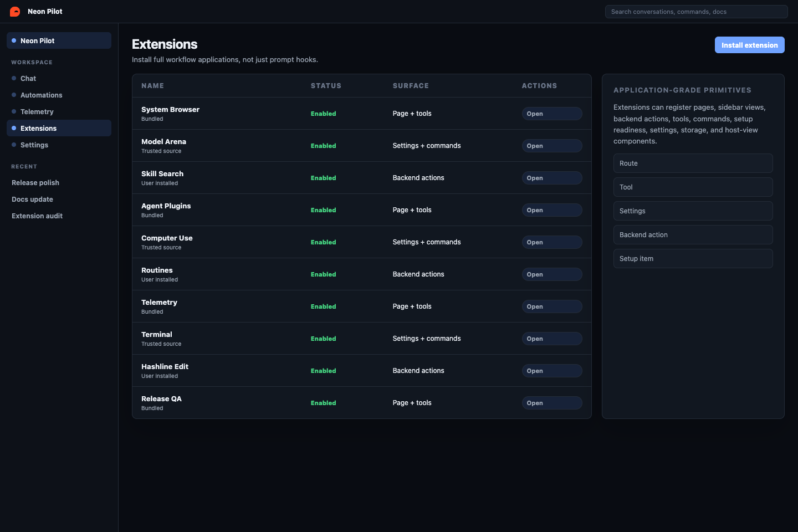Image resolution: width=798 pixels, height=532 pixels.
Task: Open the Skill Search extension
Action: 552,178
